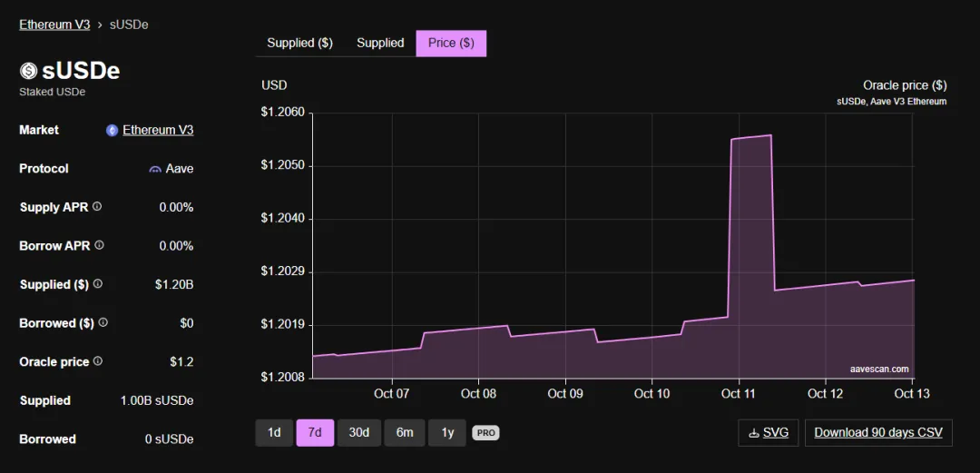The image size is (980, 473).
Task: Switch to the Supplied ($) chart tab
Action: click(299, 43)
